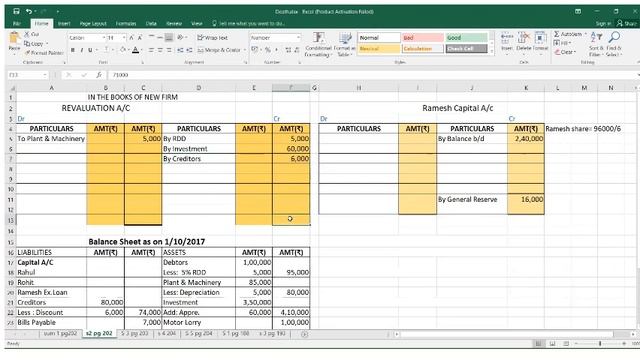Click the Copy button
The height and width of the screenshot is (360, 640).
click(34, 43)
